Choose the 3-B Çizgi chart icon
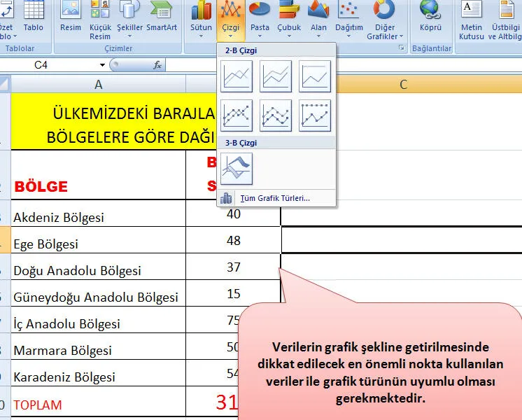 click(x=237, y=169)
